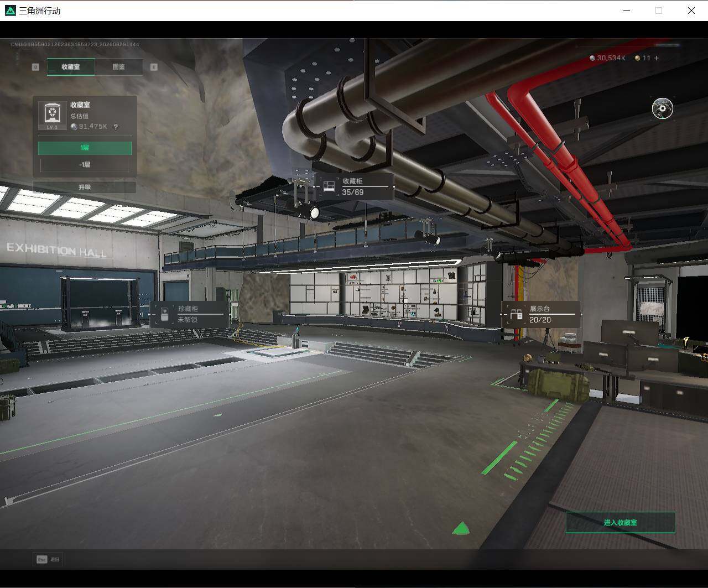Viewport: 708px width, 588px height.
Task: Click the silver currency coin icon 30,534K
Action: pos(592,58)
